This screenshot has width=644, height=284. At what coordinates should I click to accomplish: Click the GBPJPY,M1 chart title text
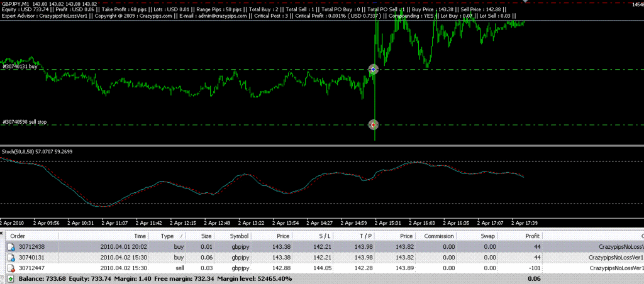pyautogui.click(x=15, y=4)
